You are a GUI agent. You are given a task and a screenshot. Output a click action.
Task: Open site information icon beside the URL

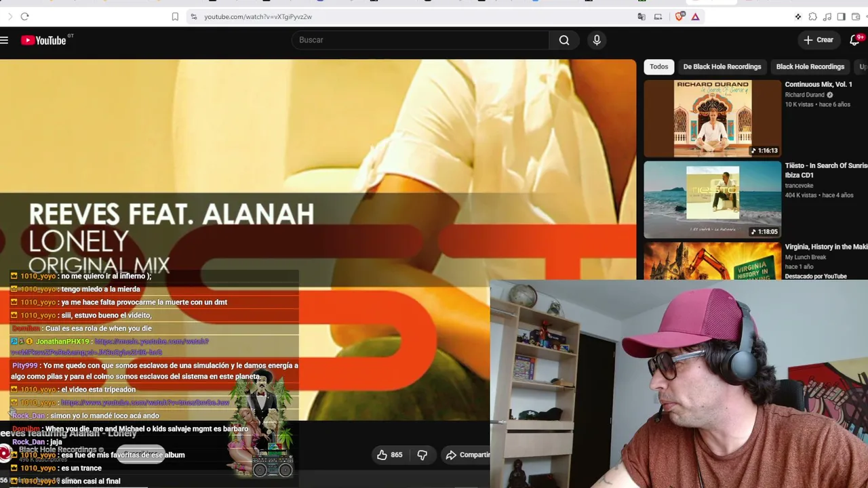point(193,16)
